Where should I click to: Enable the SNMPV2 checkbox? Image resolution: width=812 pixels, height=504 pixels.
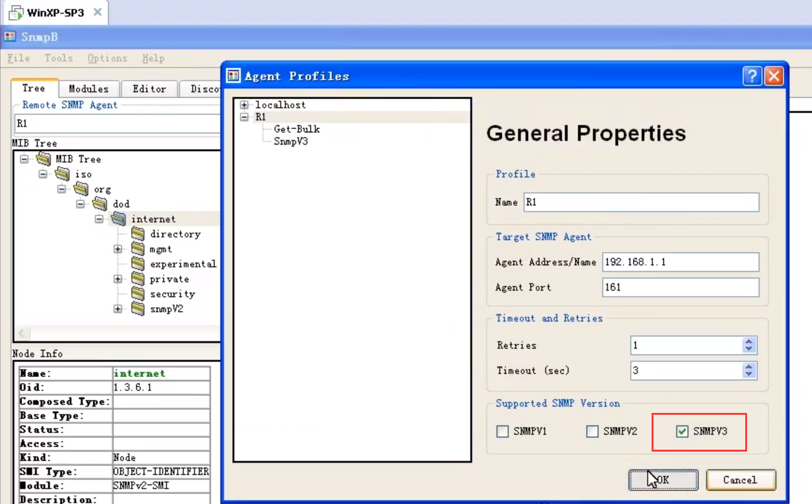point(592,431)
